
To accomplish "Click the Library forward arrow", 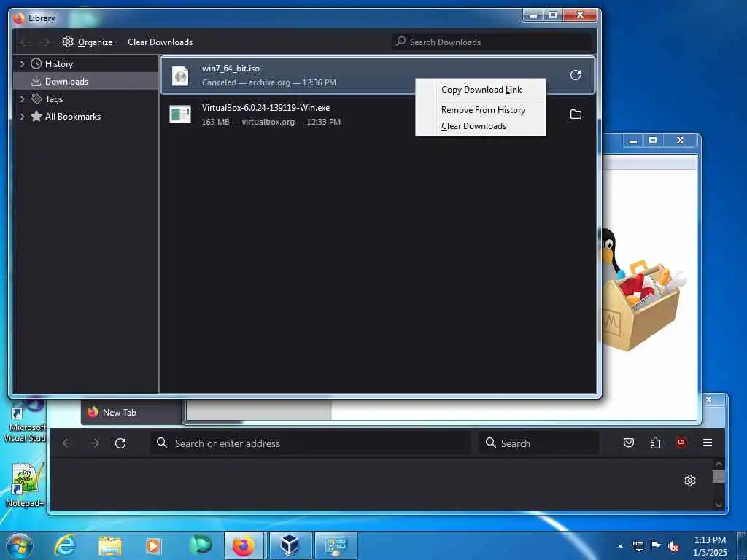I will click(x=44, y=42).
